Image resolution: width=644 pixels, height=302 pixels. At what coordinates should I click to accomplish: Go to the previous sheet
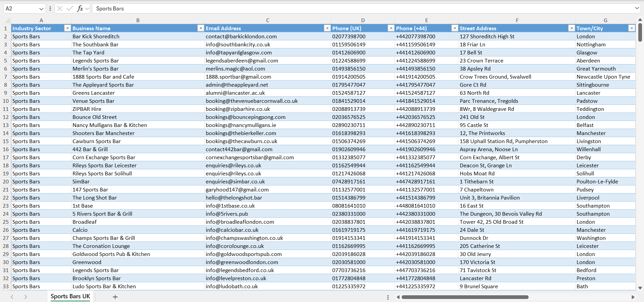12,297
